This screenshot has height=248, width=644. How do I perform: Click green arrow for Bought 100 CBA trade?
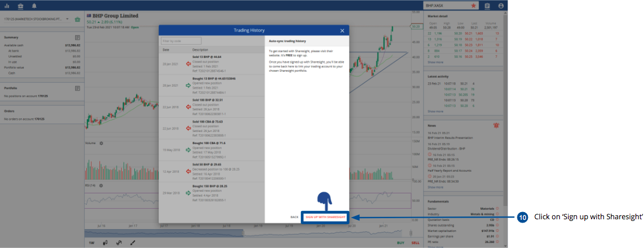click(x=189, y=150)
